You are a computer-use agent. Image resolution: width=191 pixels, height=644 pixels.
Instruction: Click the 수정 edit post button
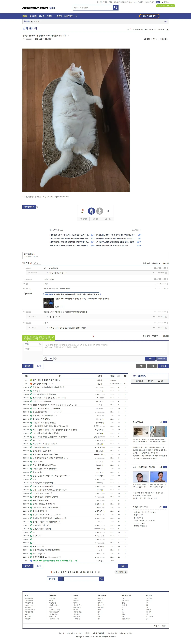click(141, 366)
